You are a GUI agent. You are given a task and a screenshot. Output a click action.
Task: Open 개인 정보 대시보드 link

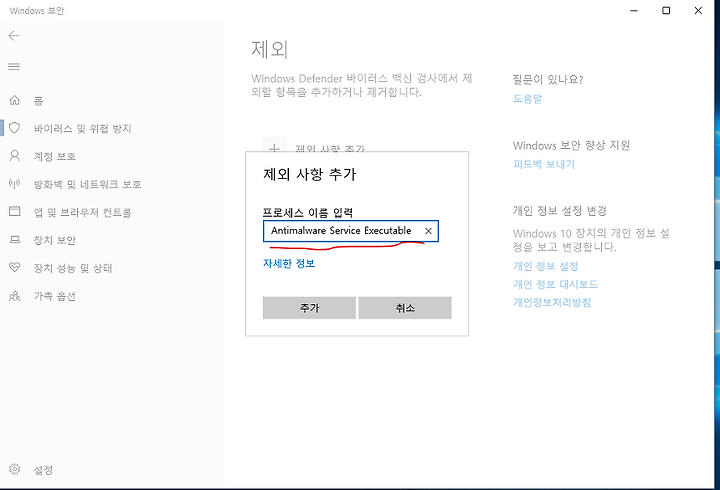point(555,284)
